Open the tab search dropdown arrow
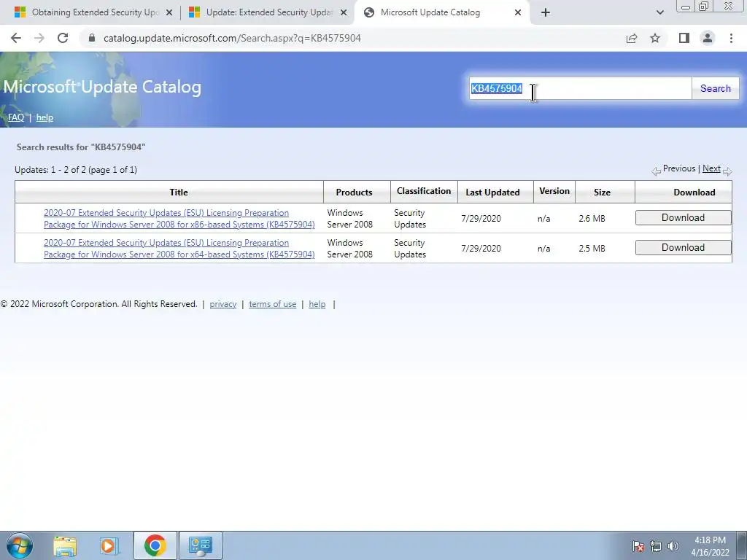Viewport: 747px width, 560px height. (659, 13)
